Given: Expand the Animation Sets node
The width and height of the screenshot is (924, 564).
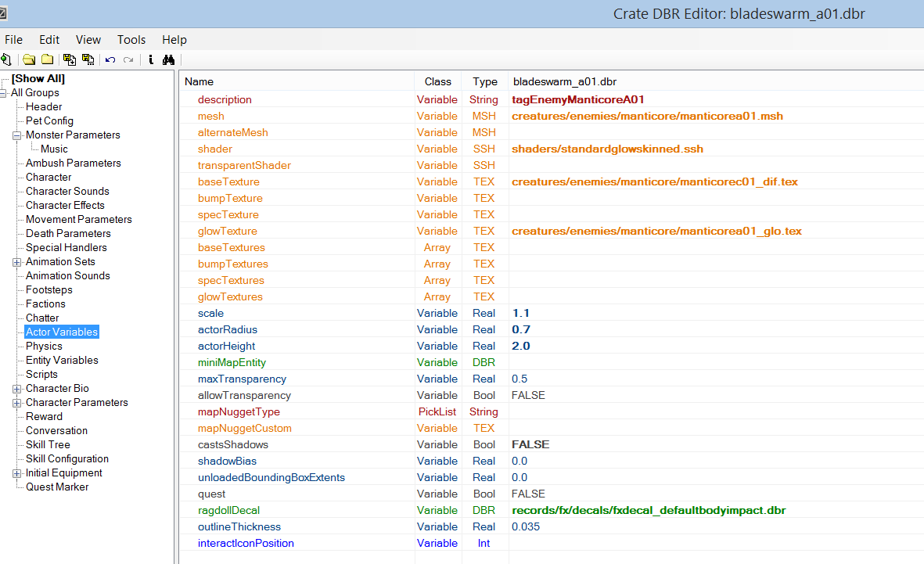Looking at the screenshot, I should 17,262.
